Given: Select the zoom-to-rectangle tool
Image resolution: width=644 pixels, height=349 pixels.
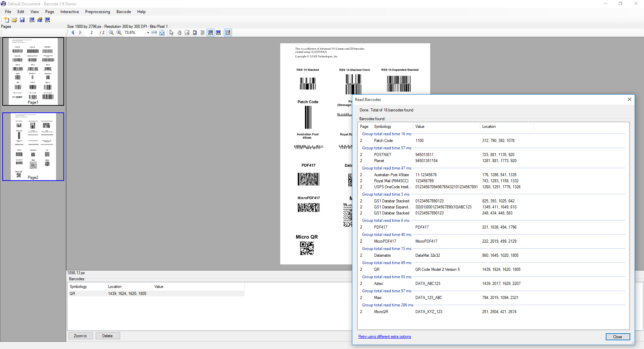Looking at the screenshot, I should tap(187, 33).
